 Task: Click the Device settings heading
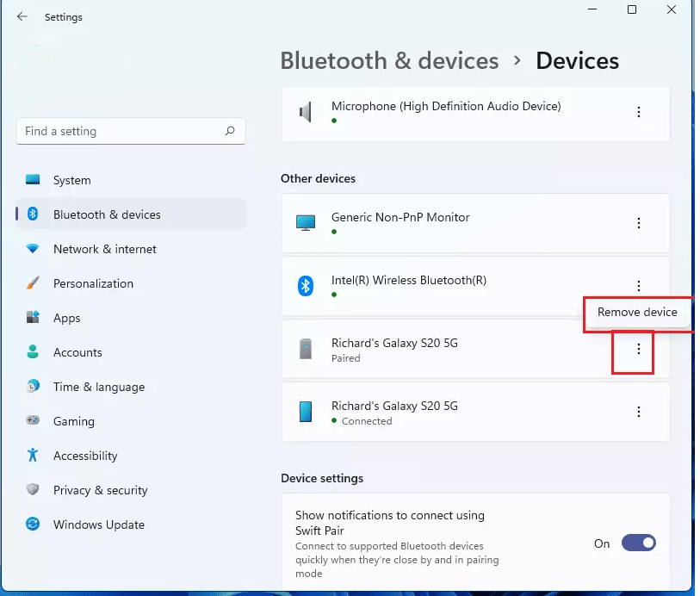[322, 478]
